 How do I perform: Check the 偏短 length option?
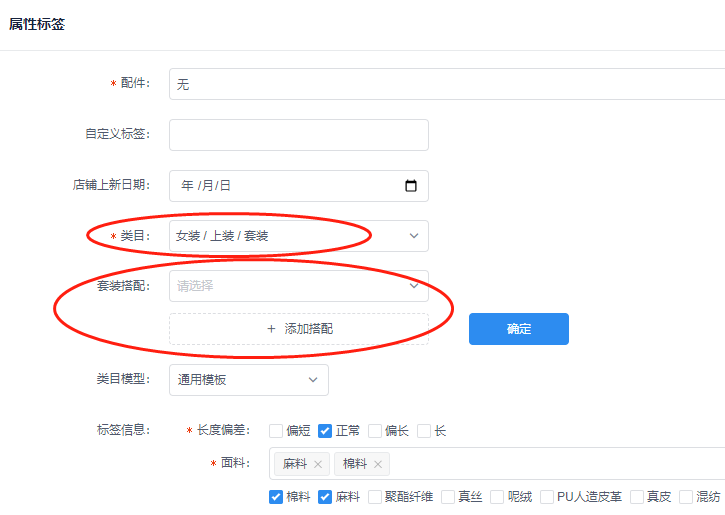coord(276,431)
